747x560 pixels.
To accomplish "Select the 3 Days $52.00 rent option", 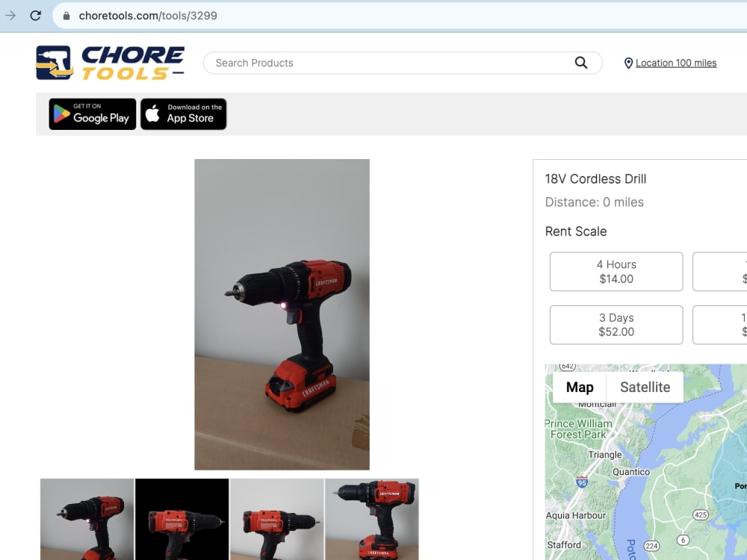I will click(616, 325).
